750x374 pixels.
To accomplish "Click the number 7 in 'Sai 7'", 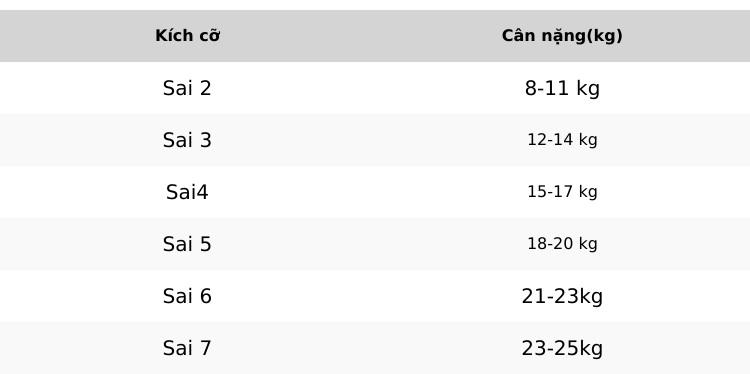I will click(x=205, y=348).
